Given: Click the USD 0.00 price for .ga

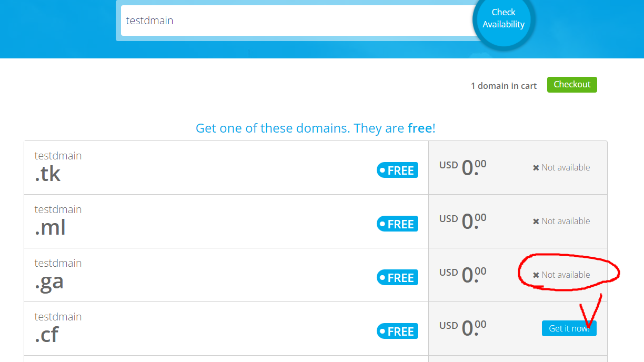Looking at the screenshot, I should [x=463, y=275].
